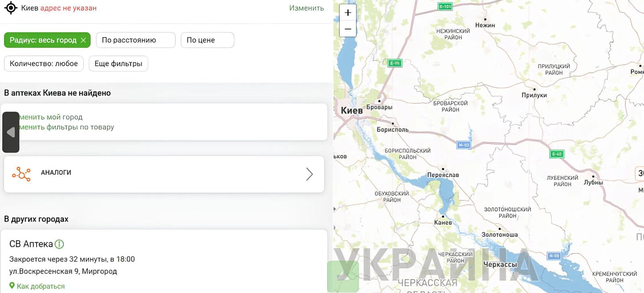Click the change product filters link
This screenshot has width=644, height=293.
66,127
